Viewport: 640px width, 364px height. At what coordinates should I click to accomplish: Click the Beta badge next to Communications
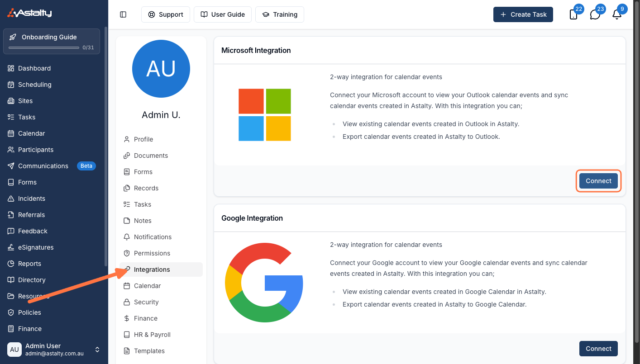(x=86, y=166)
